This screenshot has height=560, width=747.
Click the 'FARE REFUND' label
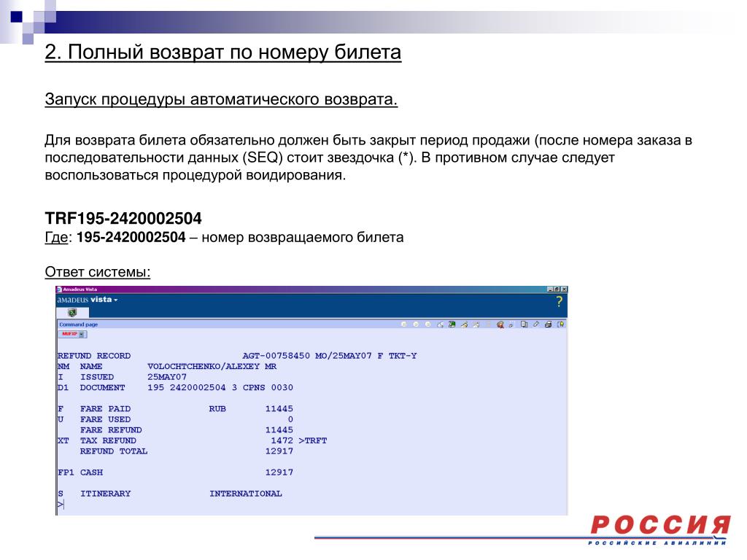pyautogui.click(x=111, y=429)
